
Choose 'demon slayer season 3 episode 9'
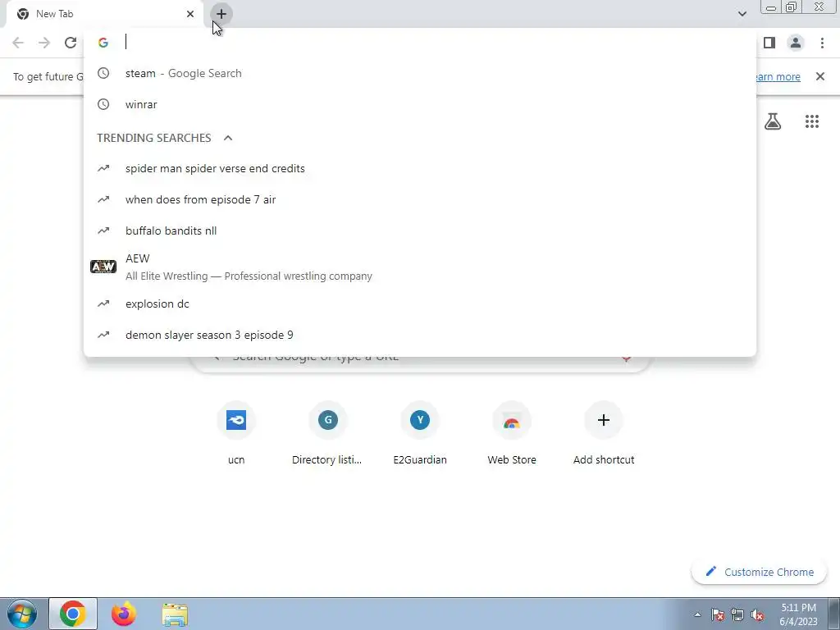(x=420, y=335)
